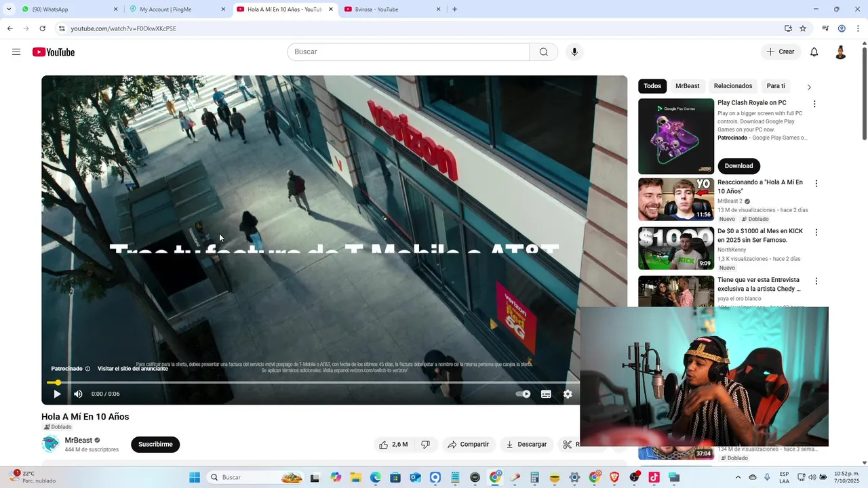Screen dimensions: 868x488
Task: Play the video with the play button
Action: (57, 394)
